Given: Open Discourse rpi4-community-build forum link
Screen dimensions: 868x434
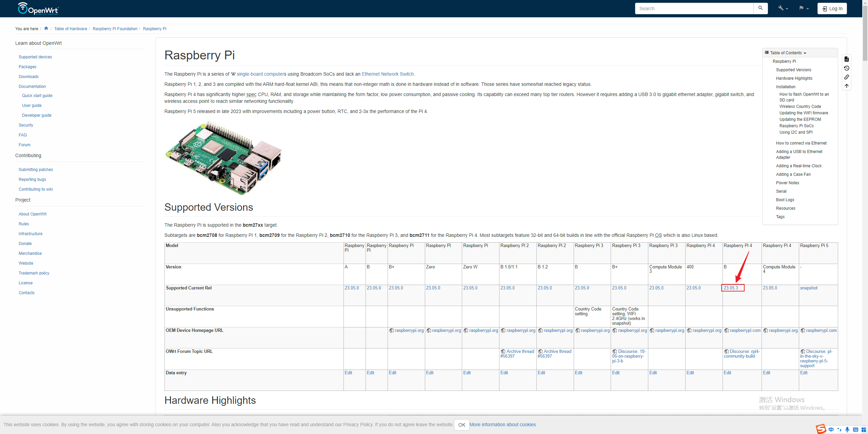Looking at the screenshot, I should point(742,354).
